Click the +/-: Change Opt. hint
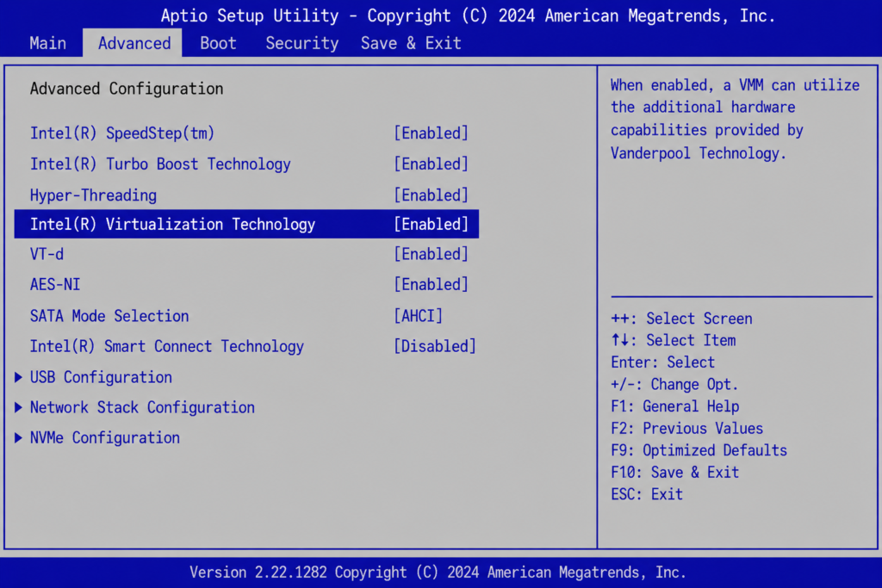 pyautogui.click(x=674, y=385)
